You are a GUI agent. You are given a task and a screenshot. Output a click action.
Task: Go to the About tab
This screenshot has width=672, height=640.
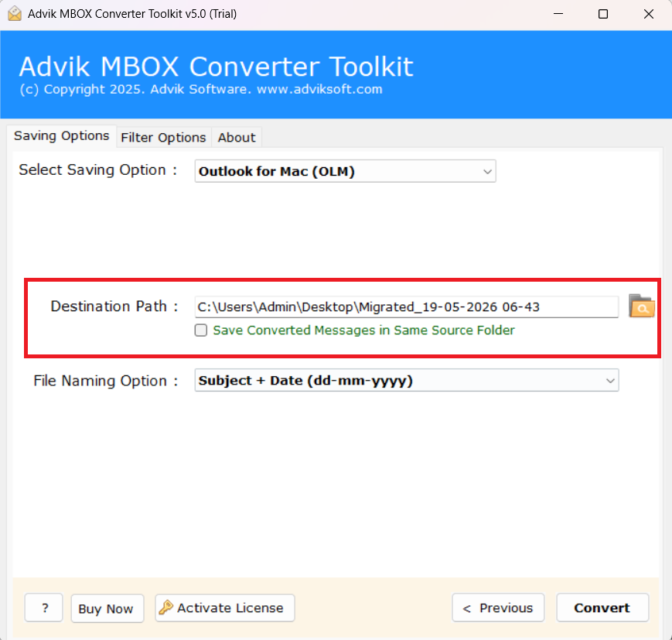[237, 138]
